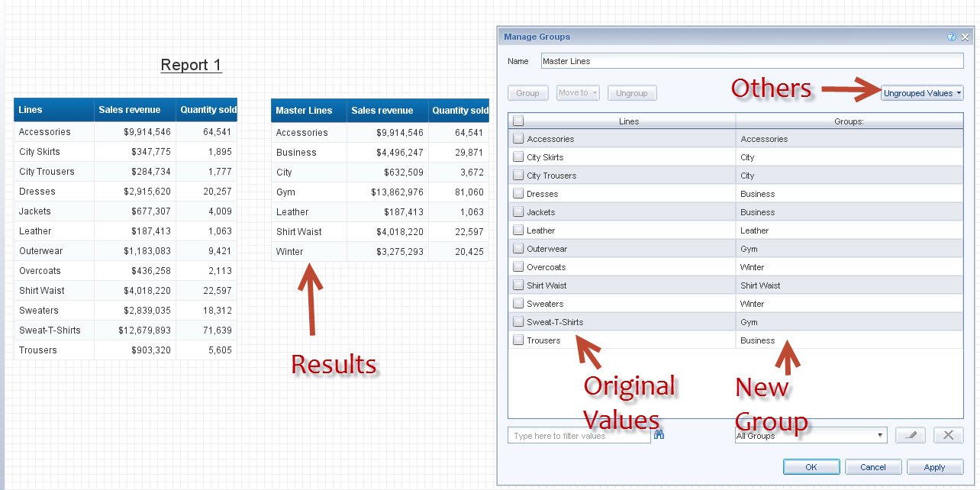980x490 pixels.
Task: Confirm with the OK button
Action: [811, 467]
